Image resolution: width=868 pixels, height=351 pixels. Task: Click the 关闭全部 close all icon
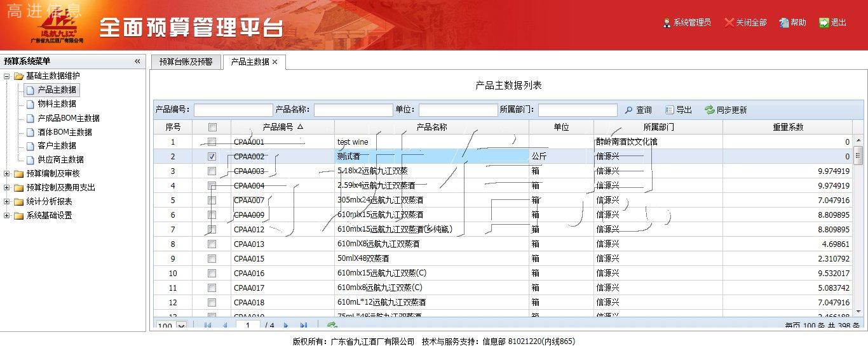click(729, 23)
